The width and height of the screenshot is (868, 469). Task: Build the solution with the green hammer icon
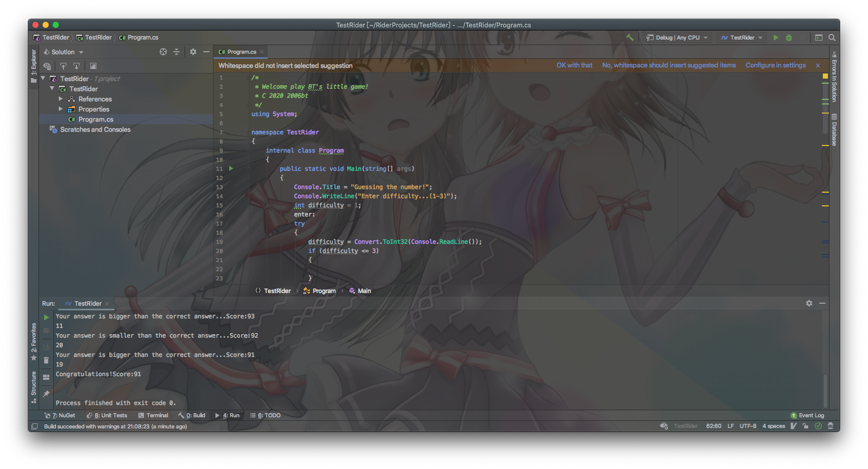click(630, 38)
